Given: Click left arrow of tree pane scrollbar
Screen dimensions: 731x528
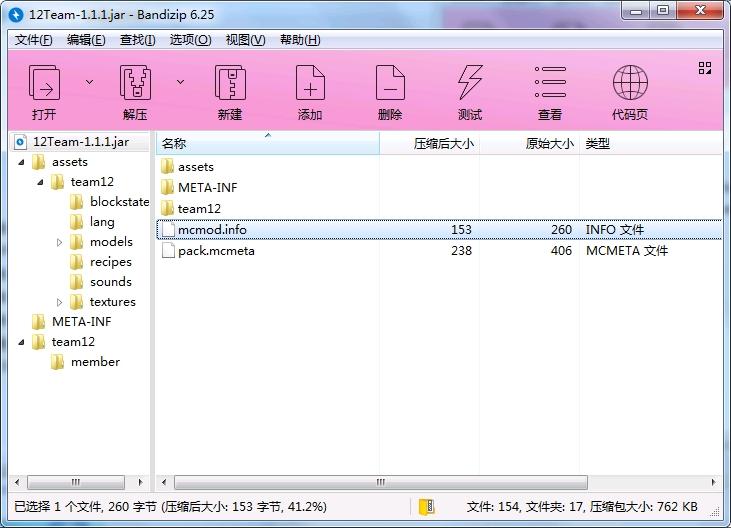Looking at the screenshot, I should [x=17, y=482].
